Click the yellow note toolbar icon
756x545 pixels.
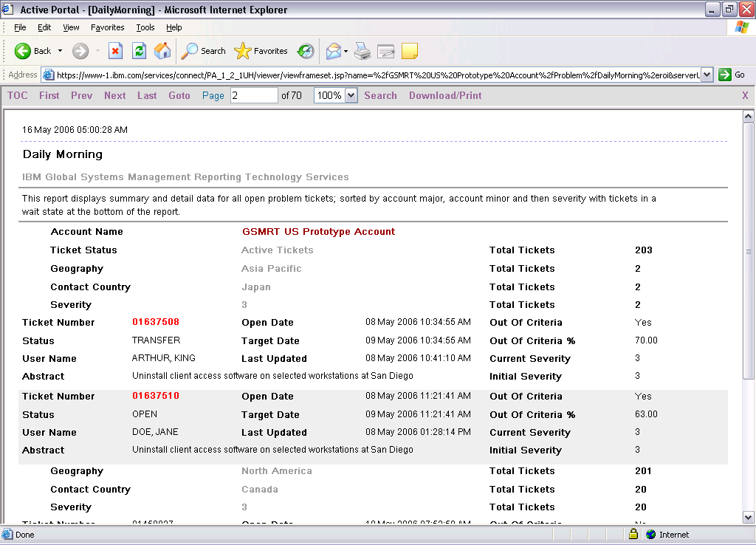coord(410,51)
